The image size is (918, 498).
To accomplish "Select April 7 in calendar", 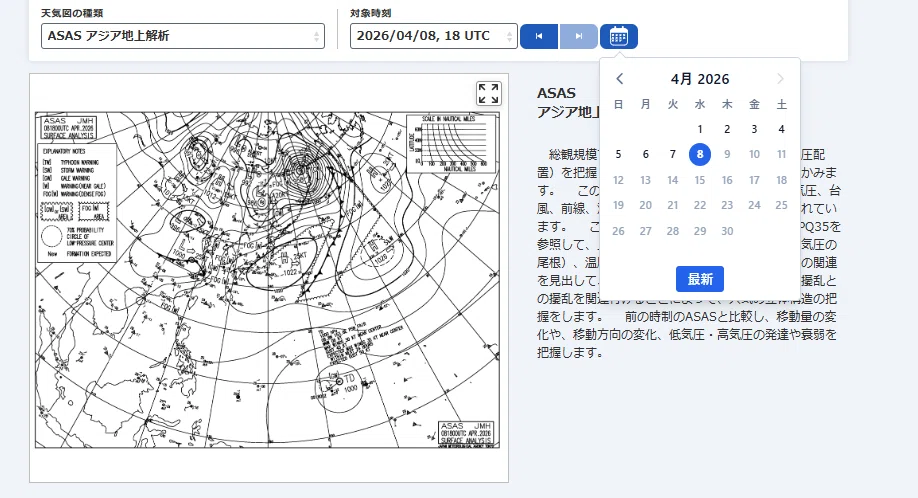I will coord(673,154).
